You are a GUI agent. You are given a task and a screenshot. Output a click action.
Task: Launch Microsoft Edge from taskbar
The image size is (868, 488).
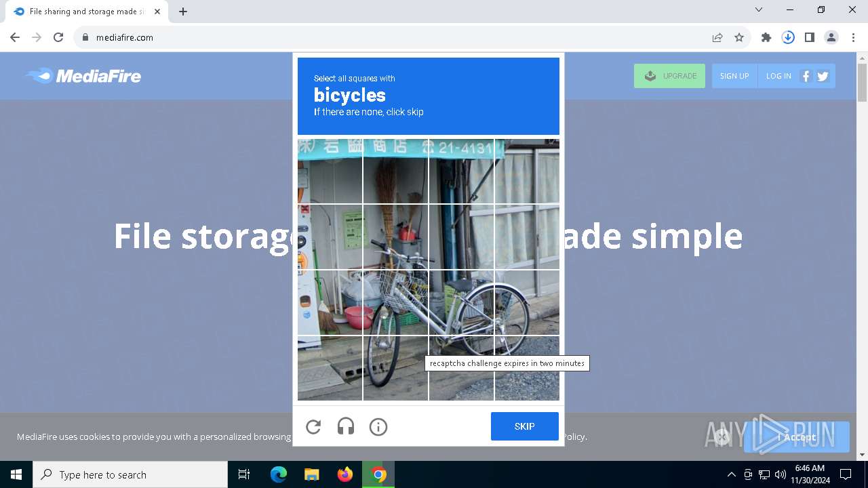click(x=279, y=474)
